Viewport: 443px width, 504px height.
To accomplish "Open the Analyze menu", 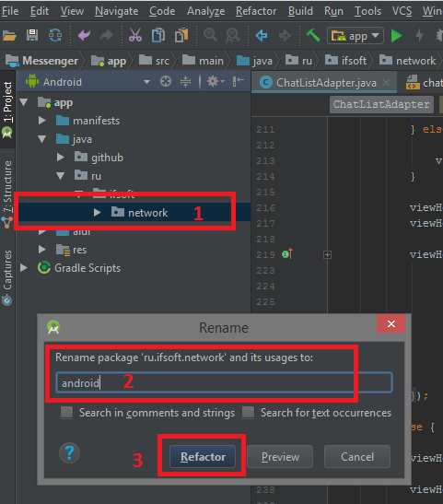I will click(x=205, y=11).
